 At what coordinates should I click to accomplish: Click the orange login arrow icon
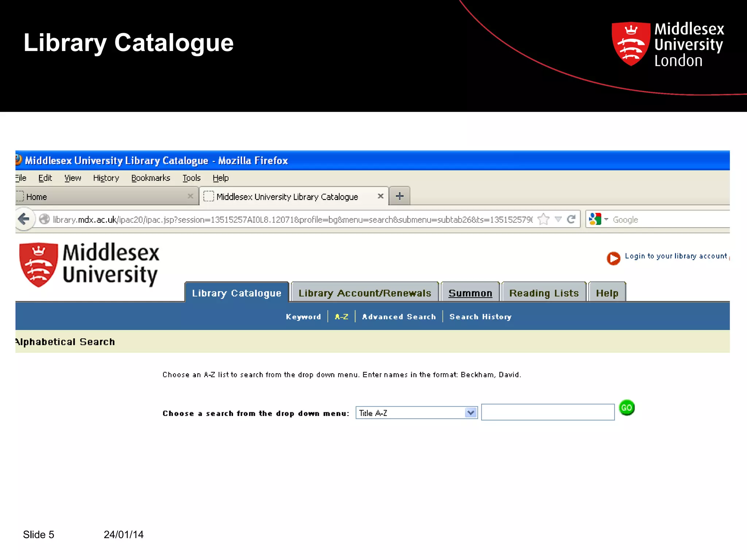614,258
